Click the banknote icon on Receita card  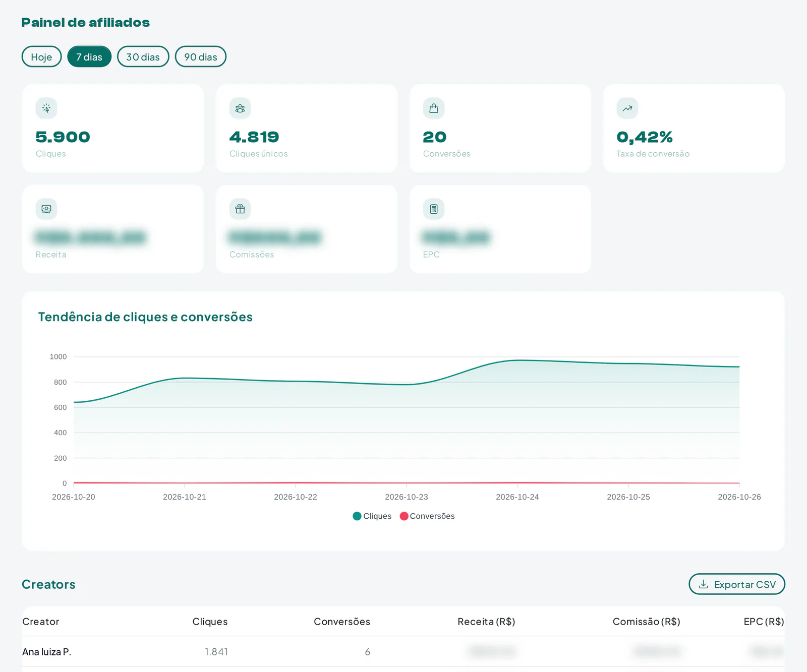pos(46,209)
